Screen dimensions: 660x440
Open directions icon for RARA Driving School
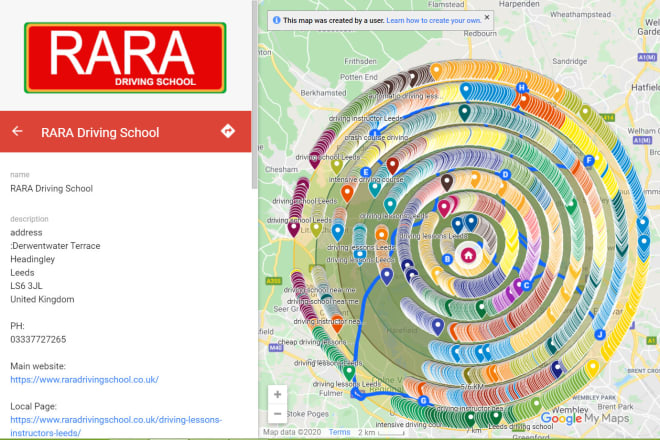(x=228, y=131)
